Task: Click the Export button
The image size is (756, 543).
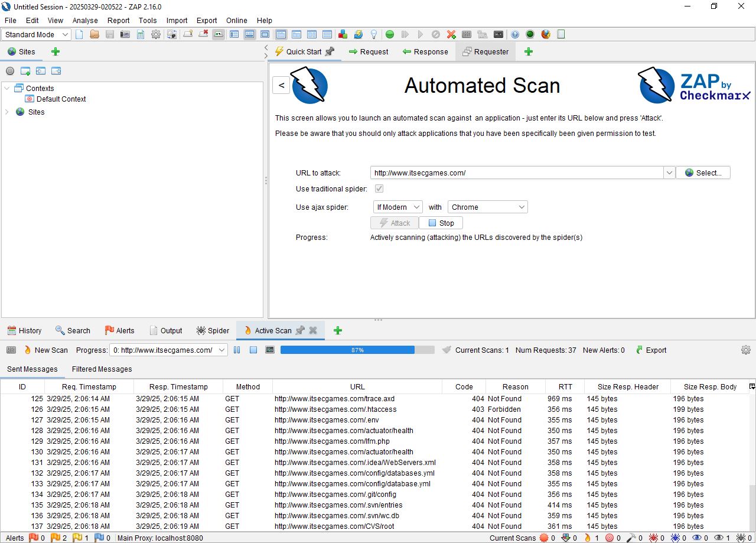Action: (x=650, y=350)
